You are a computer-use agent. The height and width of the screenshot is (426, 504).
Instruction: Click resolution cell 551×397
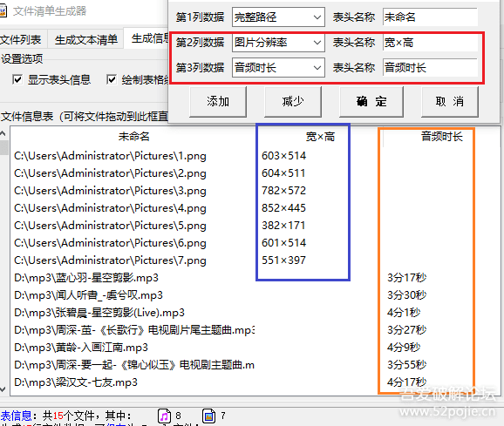pyautogui.click(x=283, y=260)
